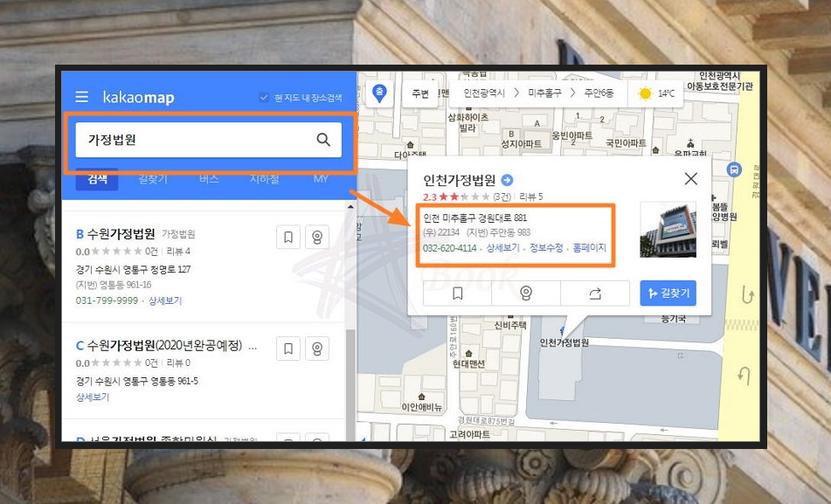Click the 이안애비뉴 map label
Screen dimensions: 831x504
tap(421, 407)
